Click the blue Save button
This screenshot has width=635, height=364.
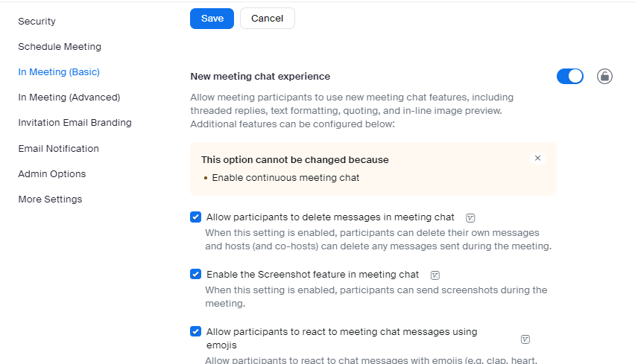212,19
